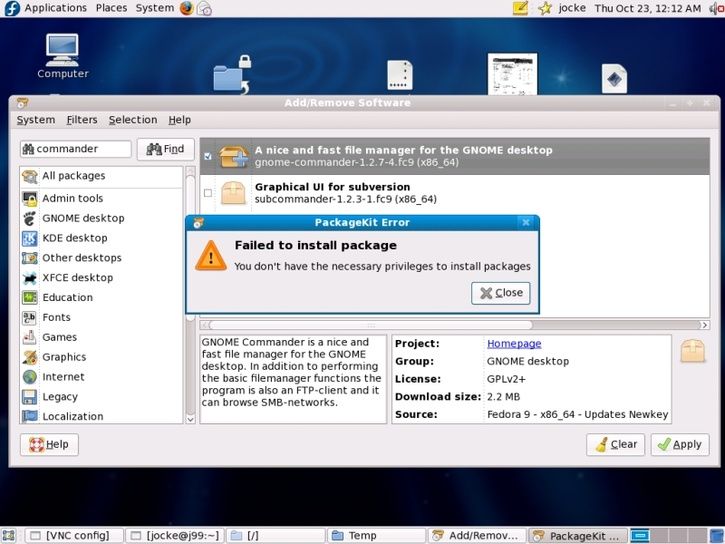The width and height of the screenshot is (725, 544).
Task: Click subcommander package box icon
Action: (x=233, y=193)
